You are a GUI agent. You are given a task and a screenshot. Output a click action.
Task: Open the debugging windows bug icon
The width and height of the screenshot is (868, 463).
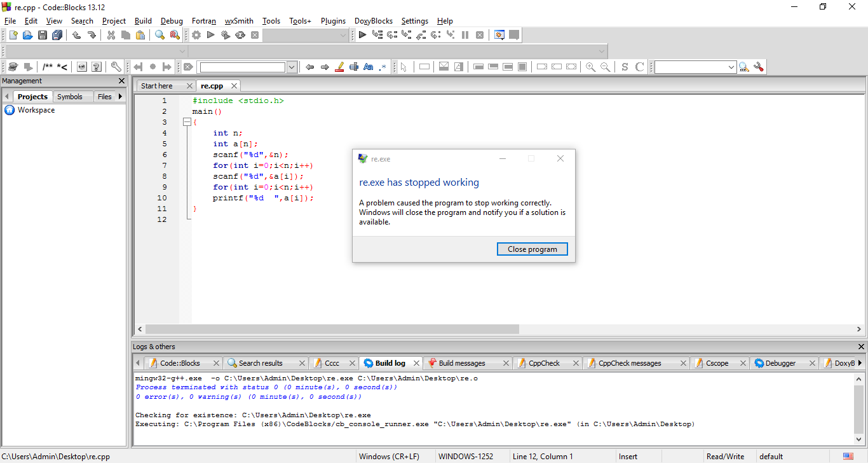(x=499, y=36)
